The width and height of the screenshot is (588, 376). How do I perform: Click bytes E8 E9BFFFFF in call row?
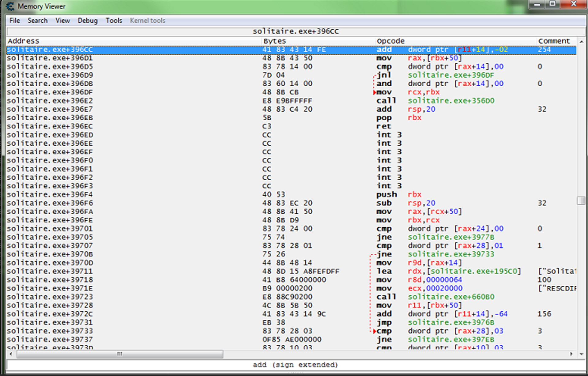pos(287,101)
